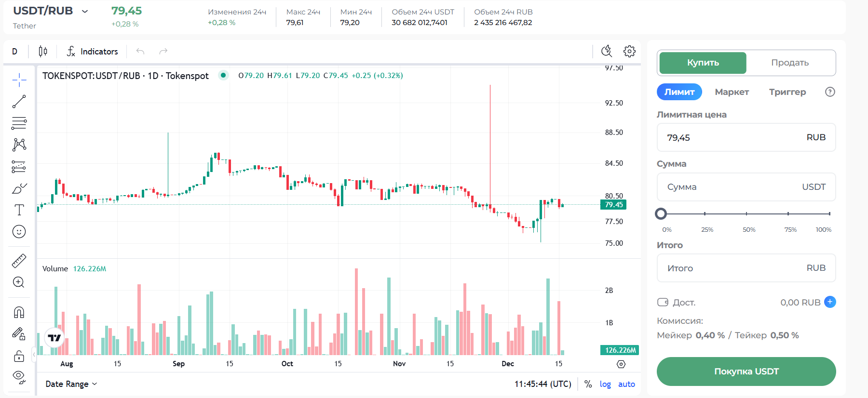
Task: Toggle percent scale on chart
Action: [588, 384]
